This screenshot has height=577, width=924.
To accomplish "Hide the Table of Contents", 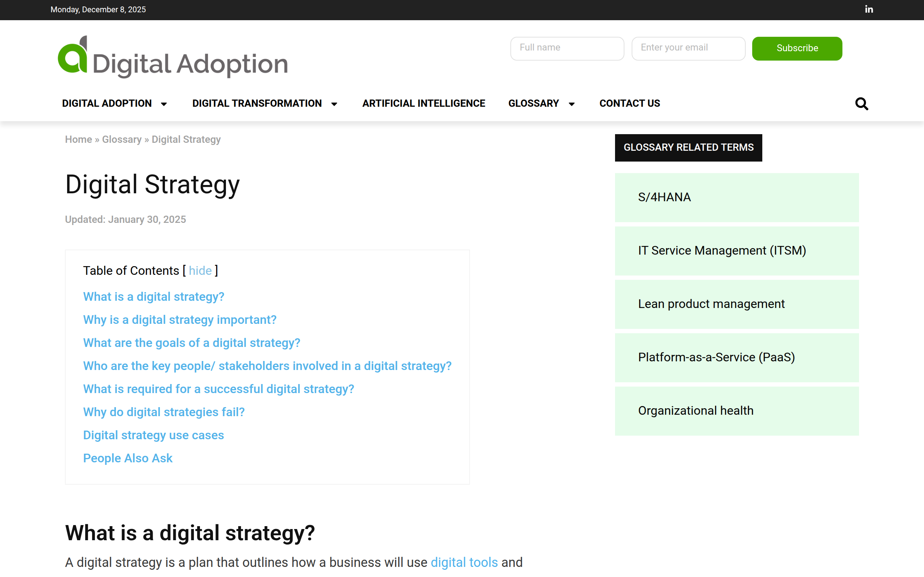I will click(200, 270).
